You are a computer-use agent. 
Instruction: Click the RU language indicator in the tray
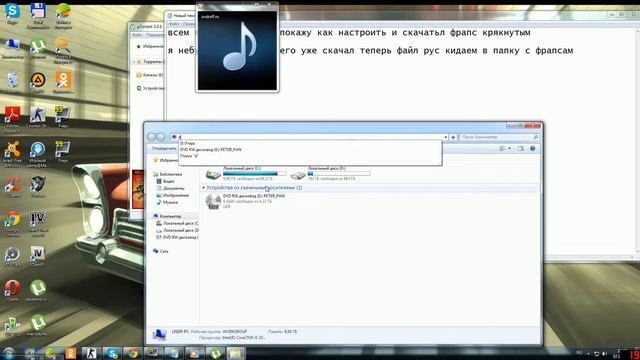coord(579,353)
